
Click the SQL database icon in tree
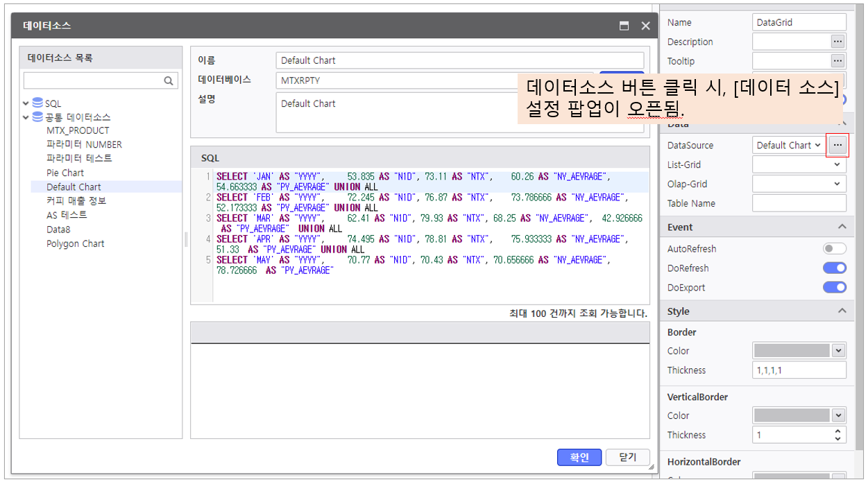tap(37, 103)
